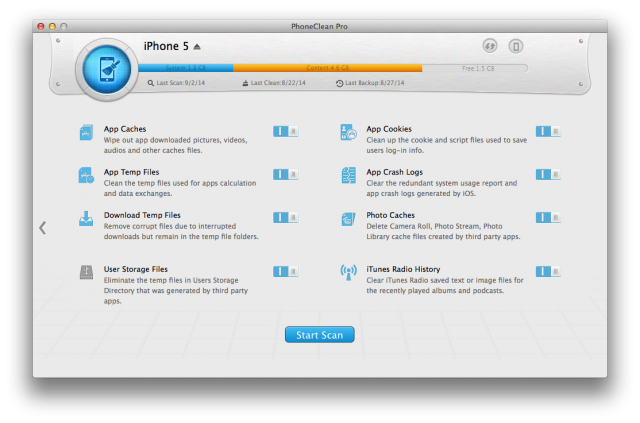Click the Free storage bar segment

[475, 68]
